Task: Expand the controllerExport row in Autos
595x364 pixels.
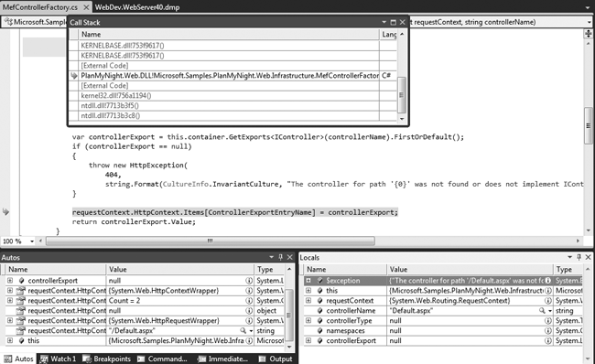Action: pos(10,281)
